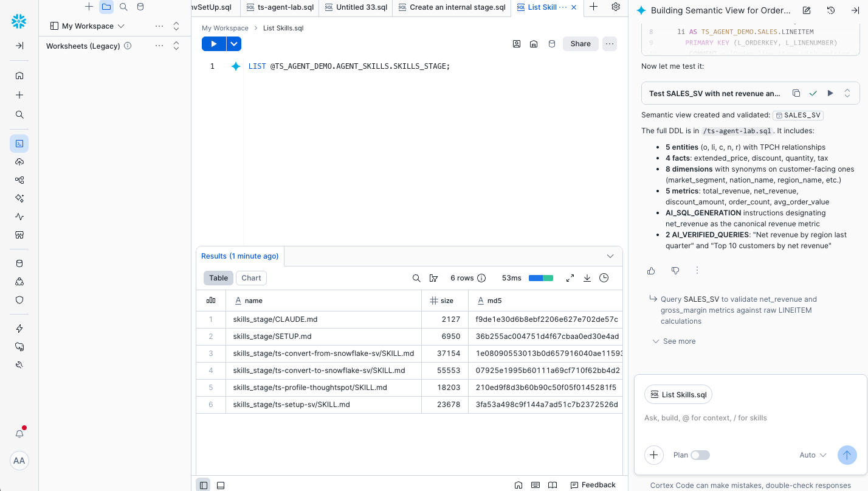Run the query with play button
The width and height of the screenshot is (868, 491).
[213, 44]
